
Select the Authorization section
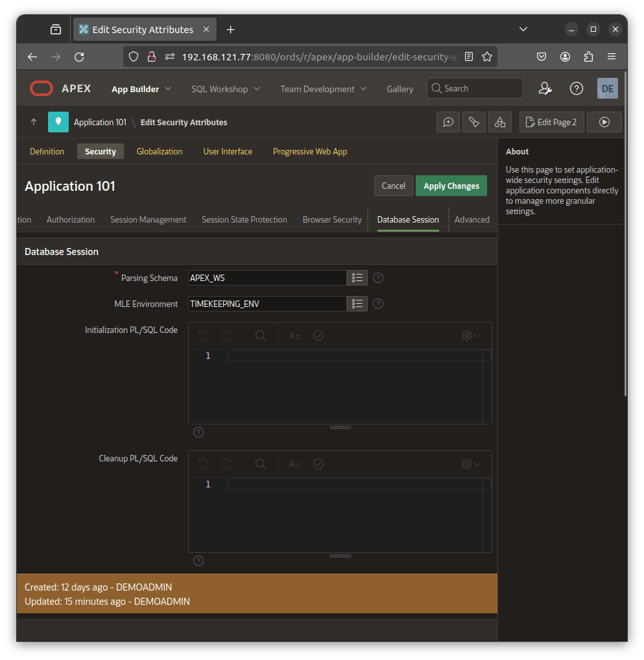70,219
